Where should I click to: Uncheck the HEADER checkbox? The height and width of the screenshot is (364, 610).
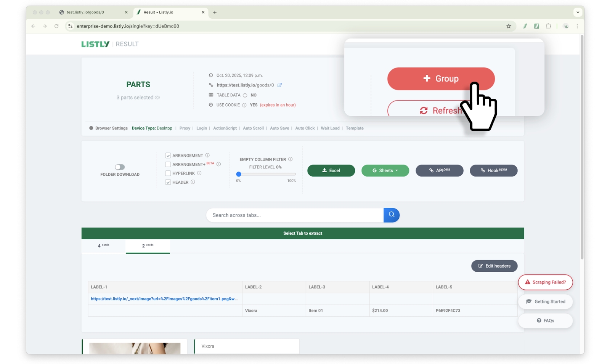tap(168, 182)
